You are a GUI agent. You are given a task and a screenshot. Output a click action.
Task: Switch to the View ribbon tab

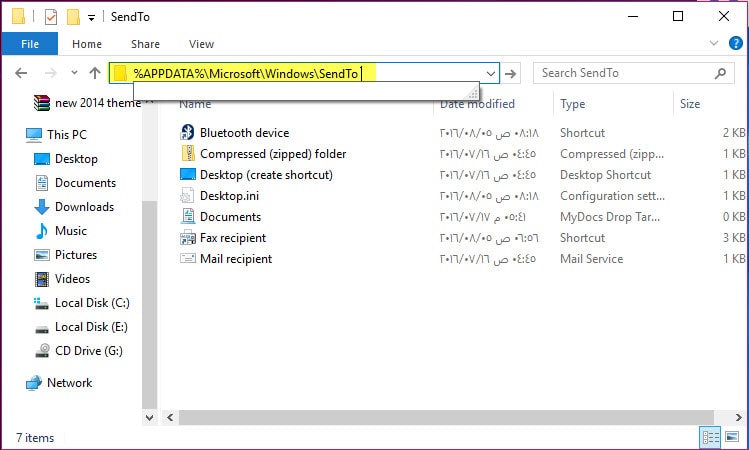[201, 44]
